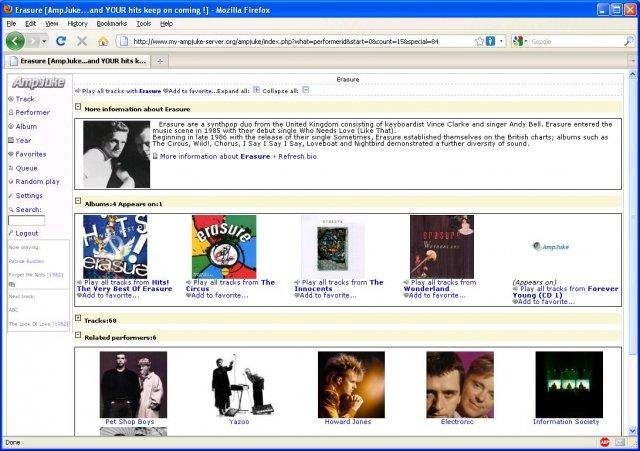The width and height of the screenshot is (640, 451).
Task: Click the Firefox Back arrow button
Action: 15,41
